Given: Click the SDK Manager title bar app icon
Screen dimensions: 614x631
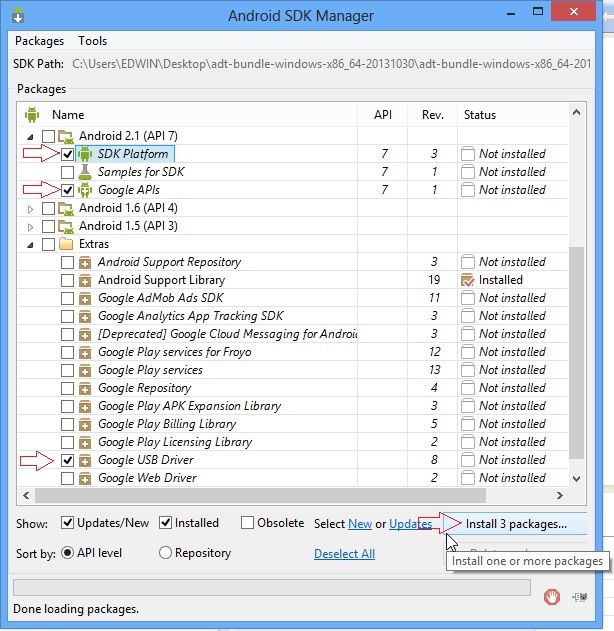Looking at the screenshot, I should pyautogui.click(x=18, y=15).
